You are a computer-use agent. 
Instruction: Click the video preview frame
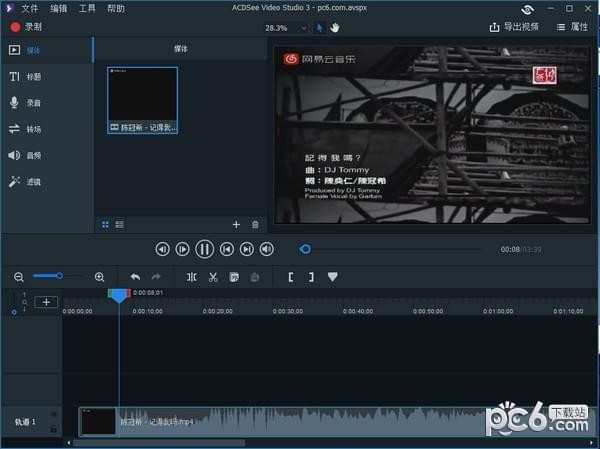(x=432, y=135)
